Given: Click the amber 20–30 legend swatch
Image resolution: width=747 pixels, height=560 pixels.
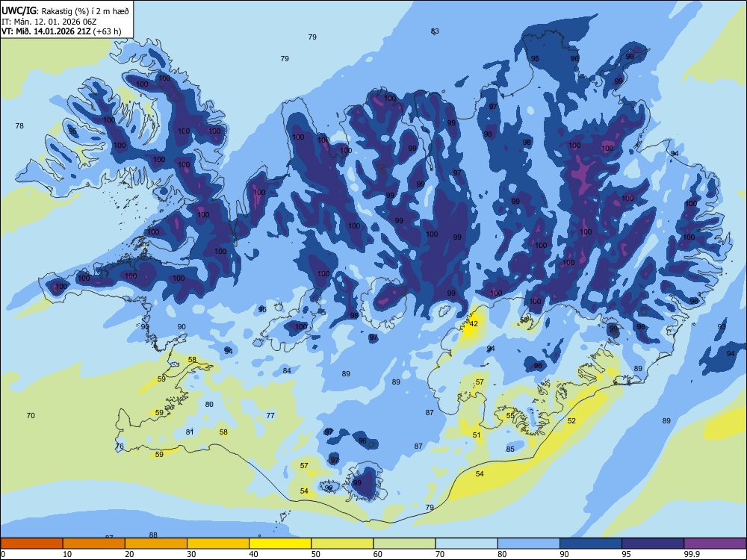Looking at the screenshot, I should [x=156, y=544].
